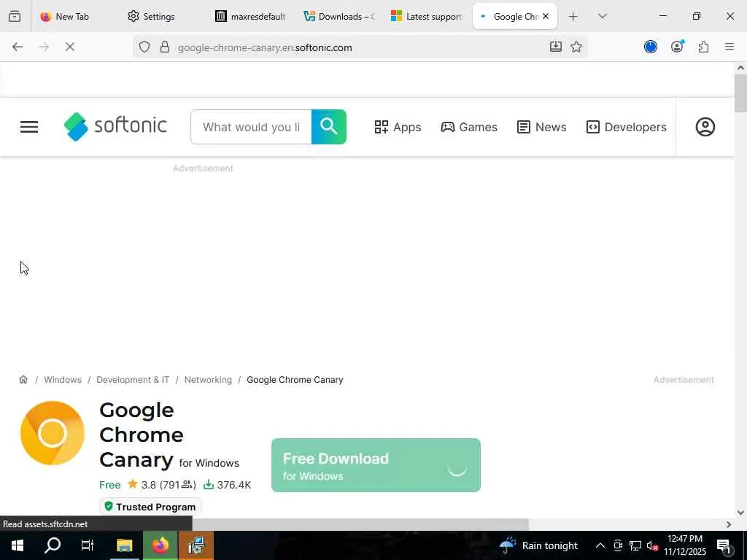This screenshot has height=560, width=747.
Task: Click the installer icon on the taskbar
Action: tap(196, 545)
